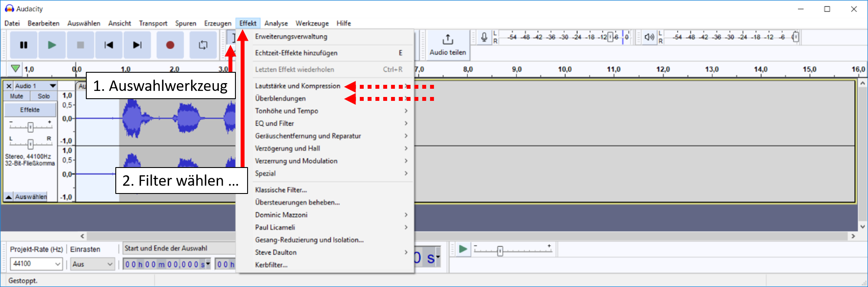Click the green timeline options triangle

[x=15, y=69]
